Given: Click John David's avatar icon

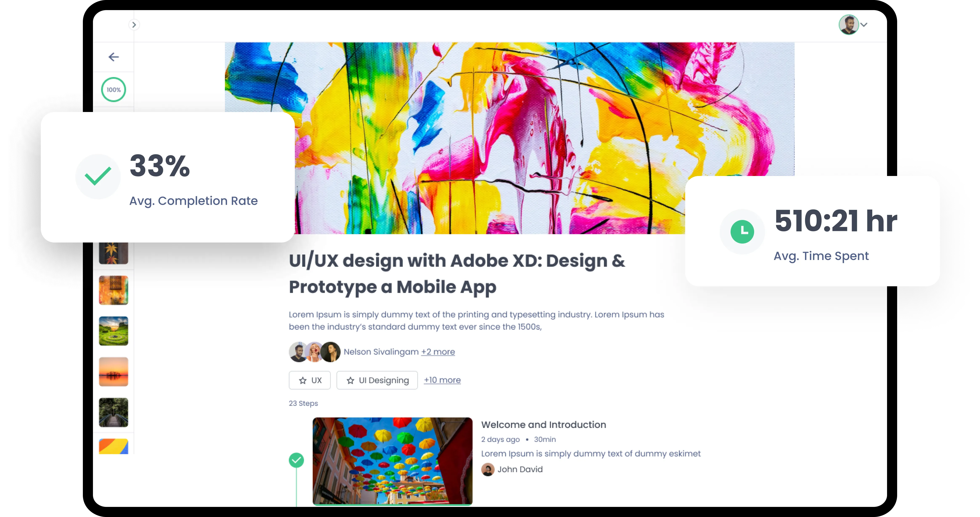Looking at the screenshot, I should pos(487,469).
